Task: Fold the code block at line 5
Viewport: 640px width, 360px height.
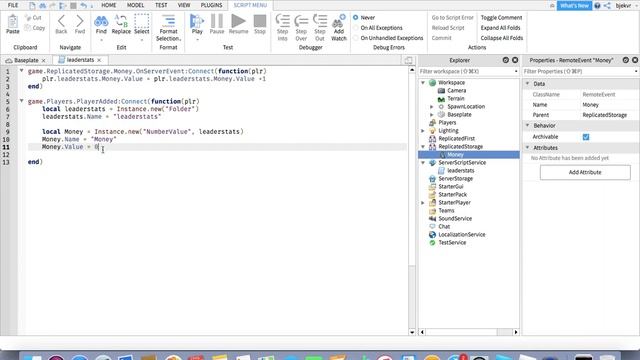Action: 21,101
